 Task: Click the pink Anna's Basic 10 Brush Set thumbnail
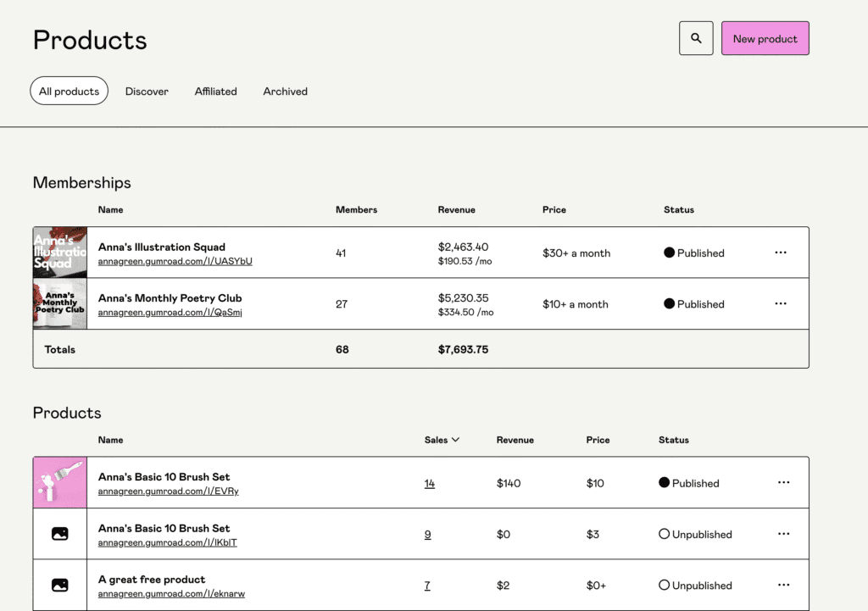[x=59, y=481]
